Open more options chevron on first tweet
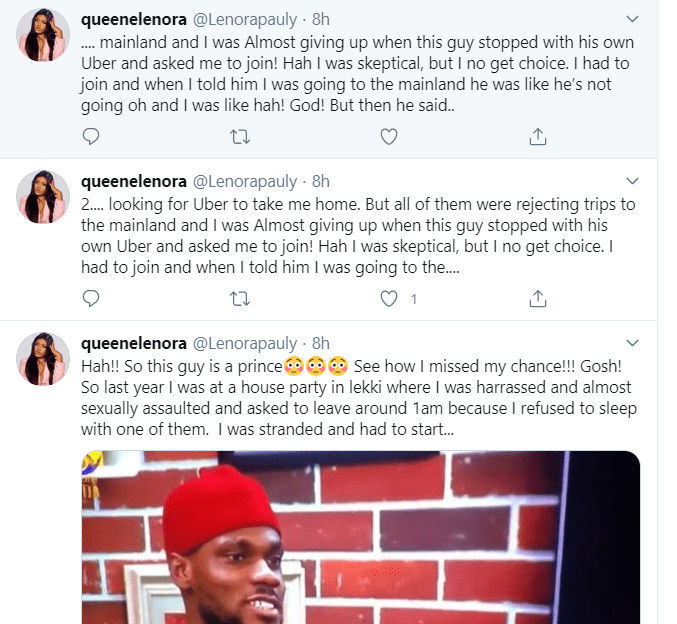The image size is (677, 624). (632, 19)
